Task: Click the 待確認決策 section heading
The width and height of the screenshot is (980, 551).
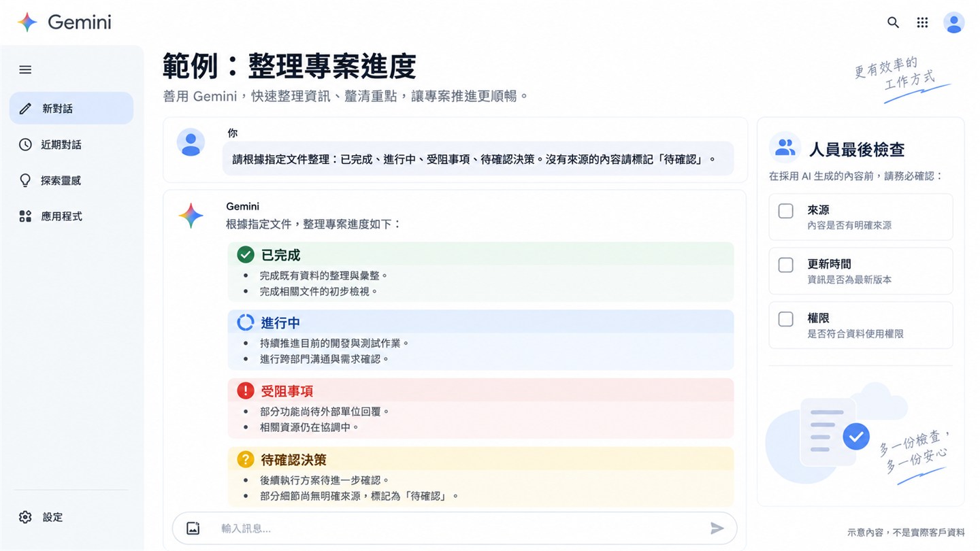Action: click(293, 460)
